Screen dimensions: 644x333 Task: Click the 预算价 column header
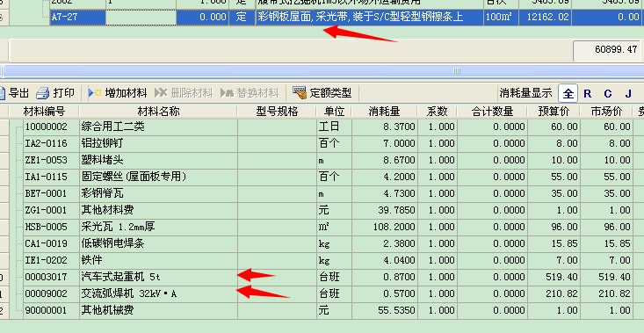[x=554, y=112]
